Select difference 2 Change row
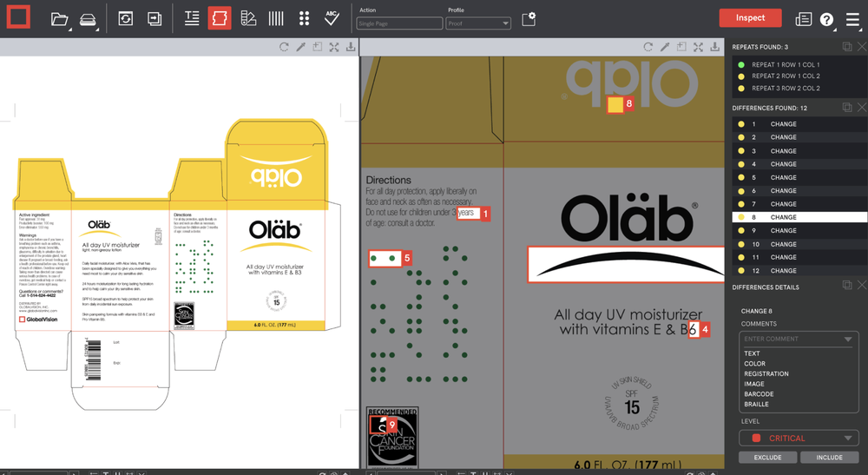The image size is (868, 475). [x=799, y=137]
